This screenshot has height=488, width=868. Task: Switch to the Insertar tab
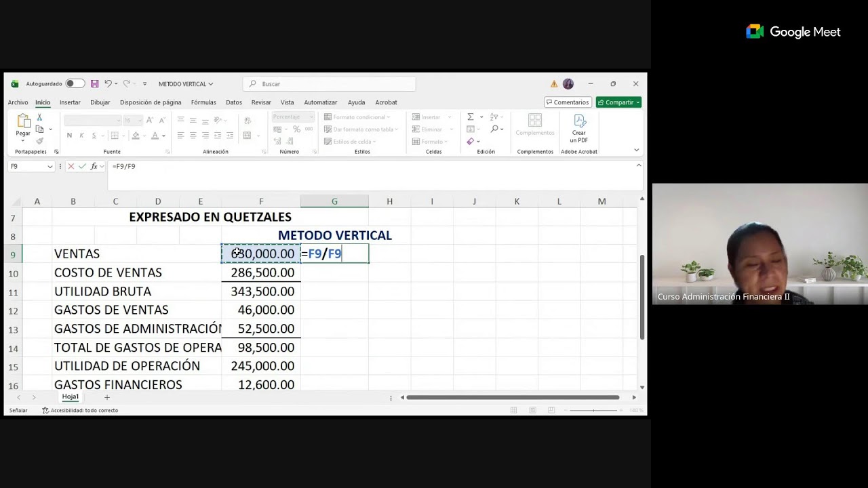point(70,102)
